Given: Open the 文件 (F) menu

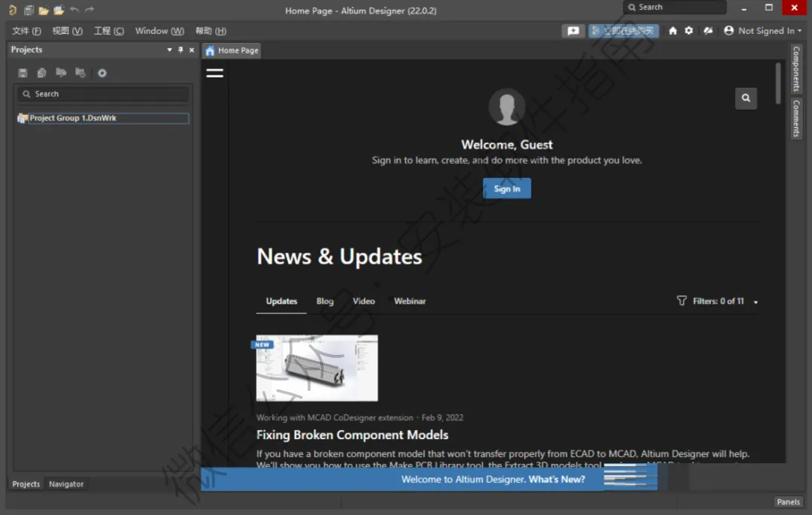Looking at the screenshot, I should point(26,31).
